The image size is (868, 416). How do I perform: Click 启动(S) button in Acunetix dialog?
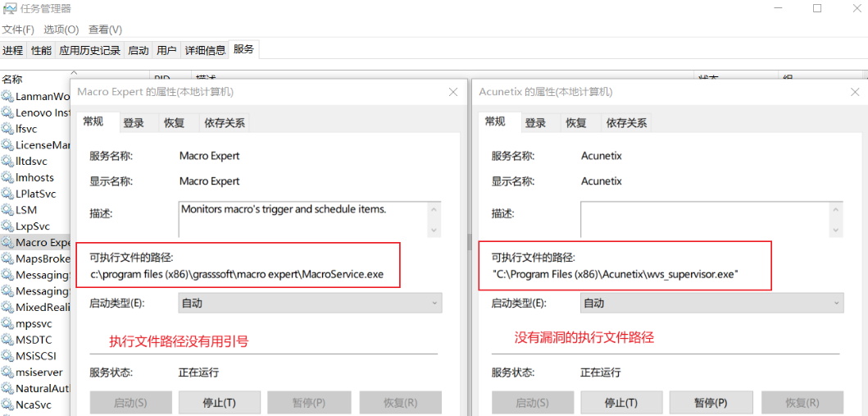pyautogui.click(x=533, y=402)
